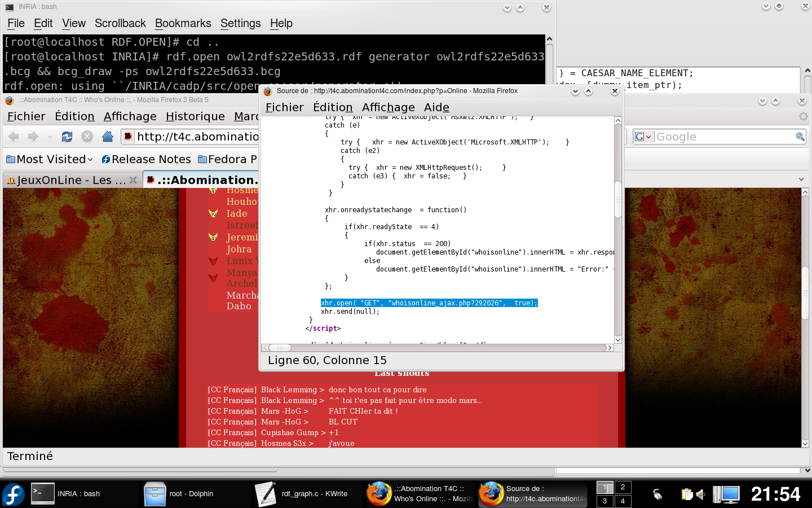Image resolution: width=812 pixels, height=508 pixels.
Task: Open Google search engine dropdown
Action: (643, 137)
